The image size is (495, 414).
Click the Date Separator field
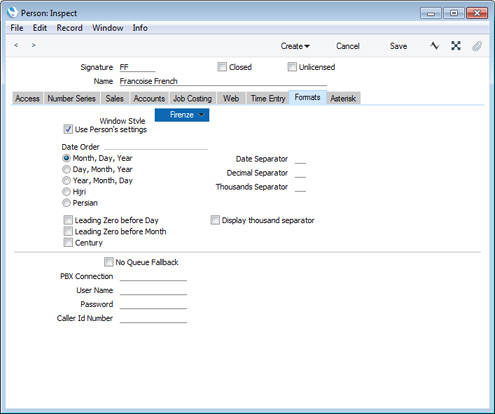(x=300, y=159)
